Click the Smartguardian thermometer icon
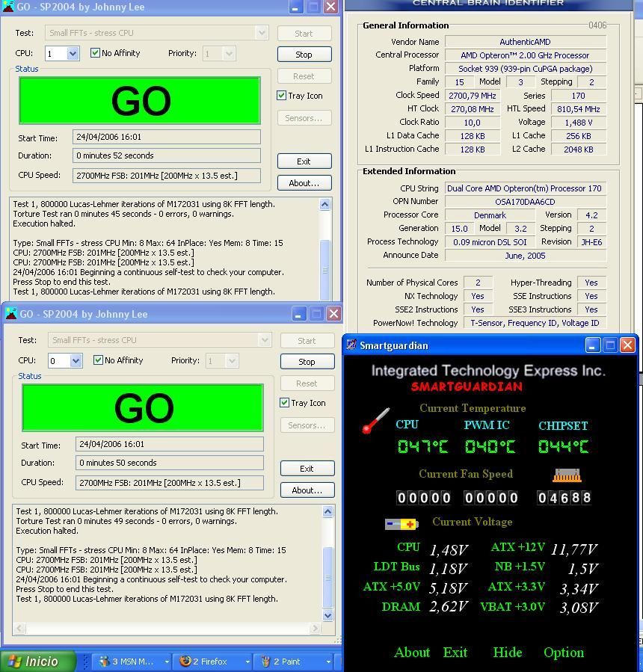This screenshot has width=643, height=672. click(376, 420)
